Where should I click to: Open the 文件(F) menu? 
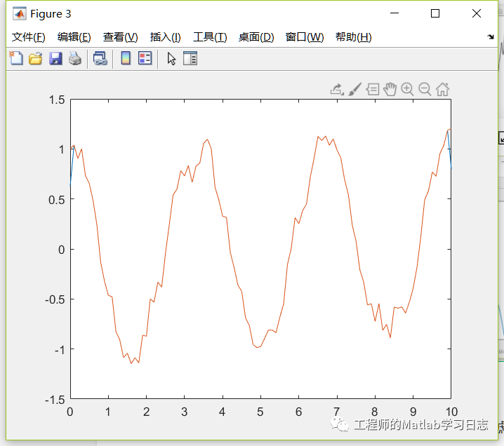(28, 37)
